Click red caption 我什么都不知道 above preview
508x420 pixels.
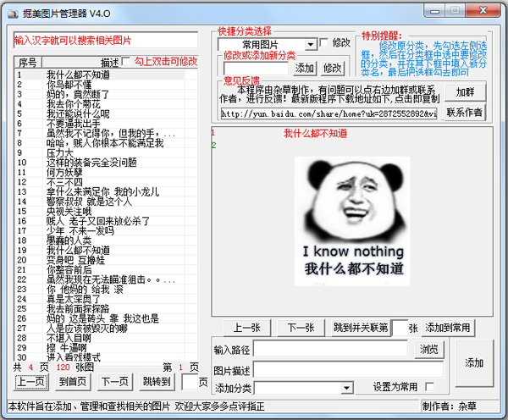click(x=315, y=133)
